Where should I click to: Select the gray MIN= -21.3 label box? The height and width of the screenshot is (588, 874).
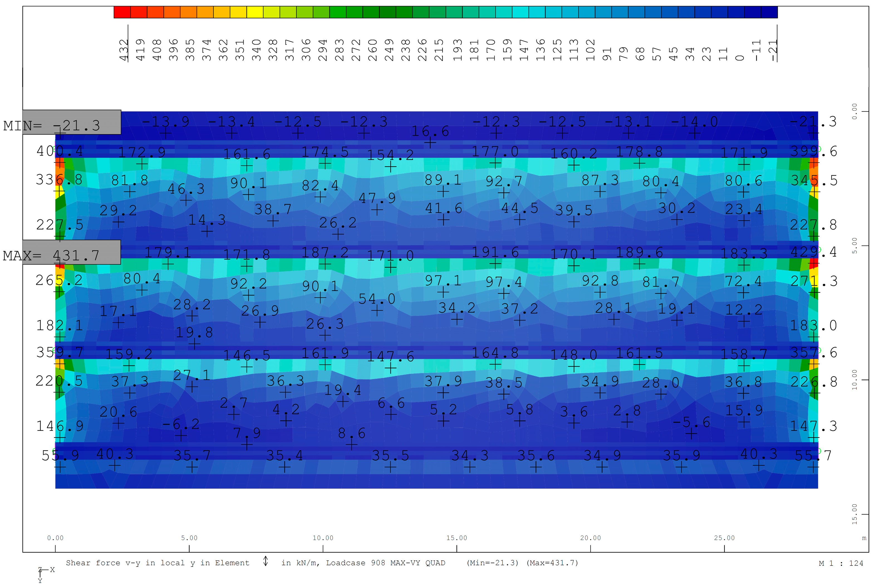72,122
